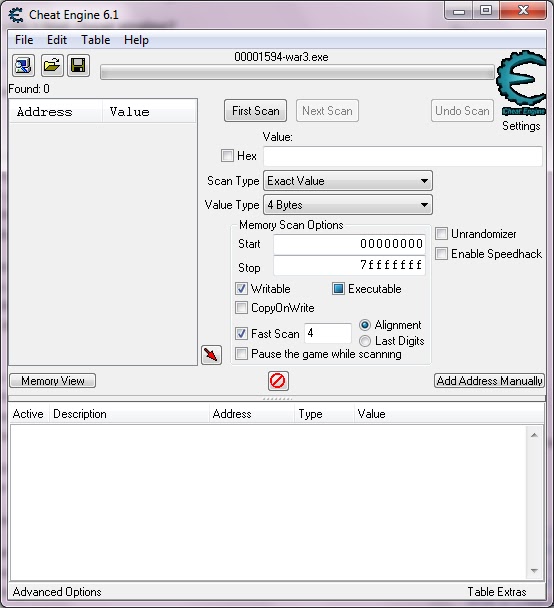Click the Description column header

point(129,414)
